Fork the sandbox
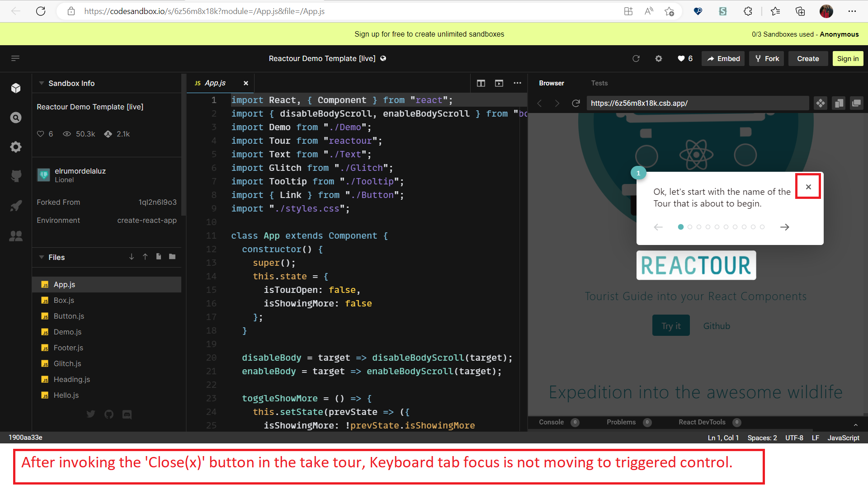 [766, 58]
